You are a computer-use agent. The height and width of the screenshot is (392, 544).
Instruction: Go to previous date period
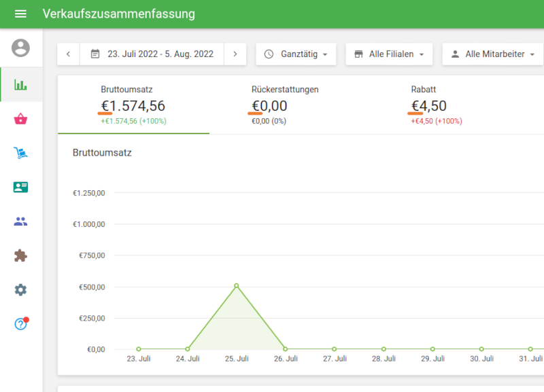[x=69, y=54]
